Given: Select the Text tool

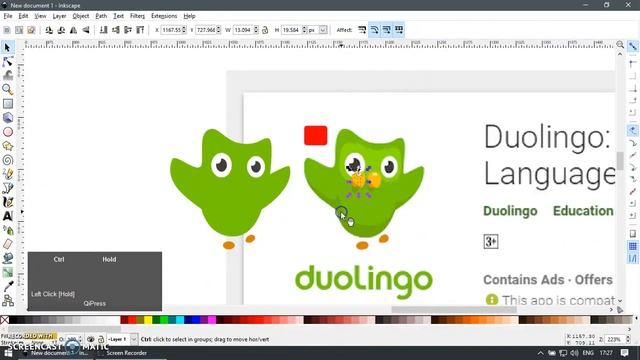Looking at the screenshot, I should tap(7, 216).
